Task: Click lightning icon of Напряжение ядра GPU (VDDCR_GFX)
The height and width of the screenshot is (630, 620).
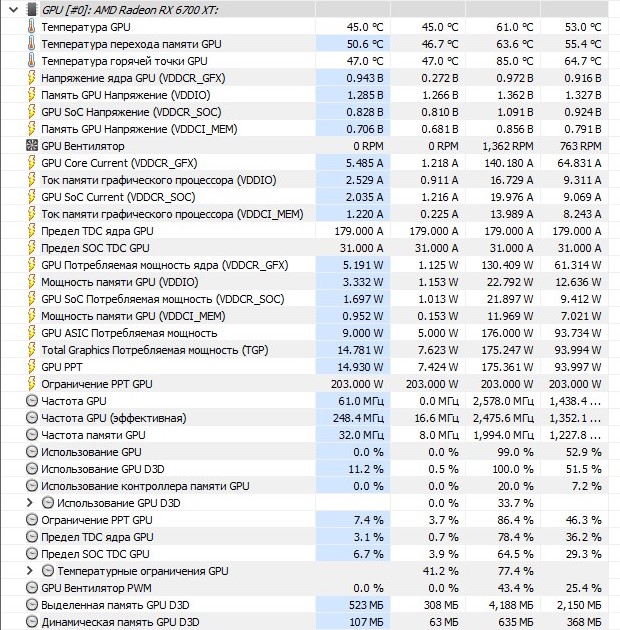Action: point(31,78)
